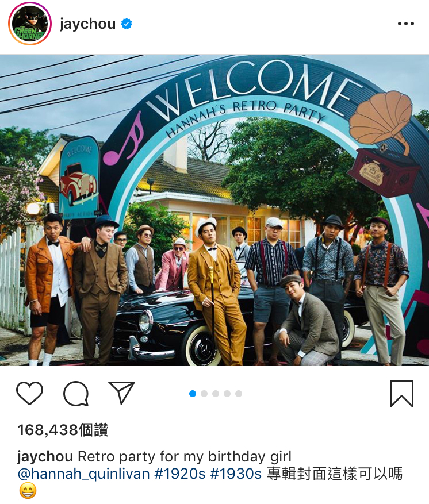Open the #1930s hashtag
This screenshot has width=429, height=504.
(x=236, y=474)
